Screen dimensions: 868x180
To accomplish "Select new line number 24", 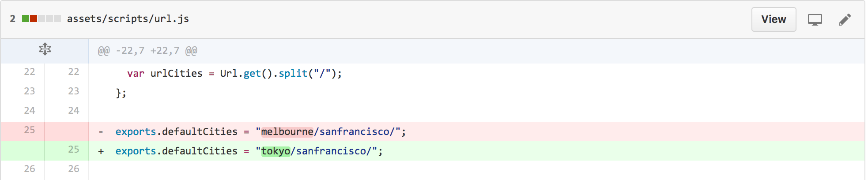I will pyautogui.click(x=74, y=110).
